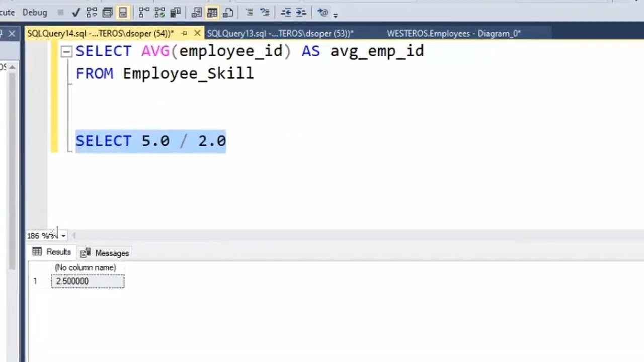644x362 pixels.
Task: Click the Employee_Skill table name
Action: pyautogui.click(x=188, y=73)
